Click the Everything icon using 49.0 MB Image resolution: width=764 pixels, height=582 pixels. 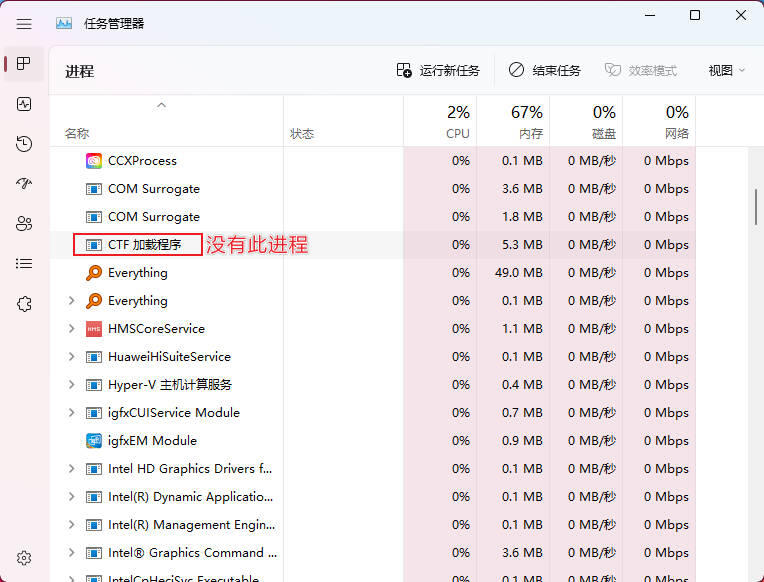point(94,273)
